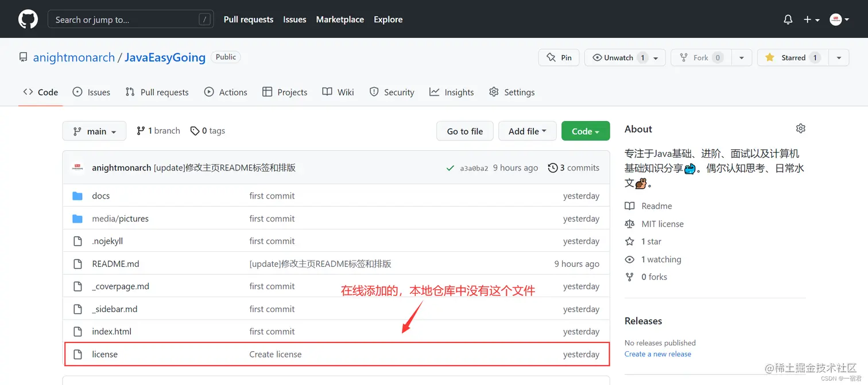The height and width of the screenshot is (385, 868).
Task: Open the About settings gear icon
Action: (x=801, y=129)
